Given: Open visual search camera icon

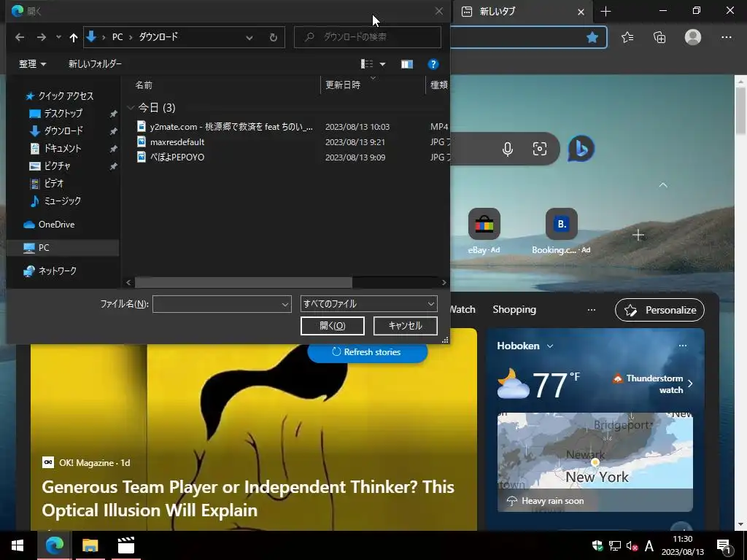Looking at the screenshot, I should [x=540, y=149].
